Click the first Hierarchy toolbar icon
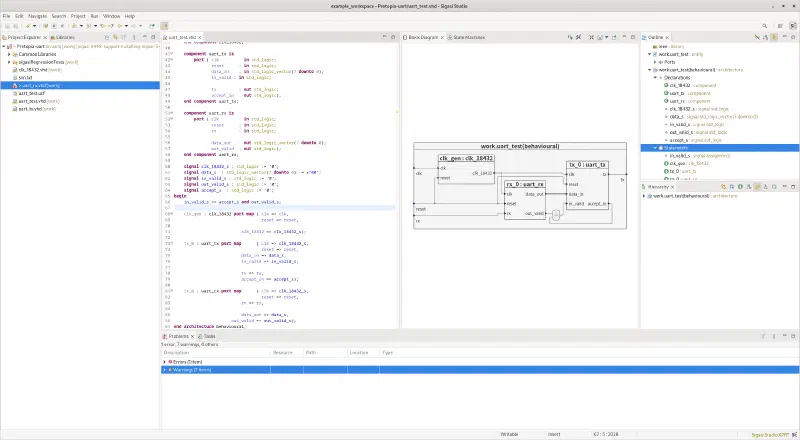The image size is (800, 440). tap(723, 187)
